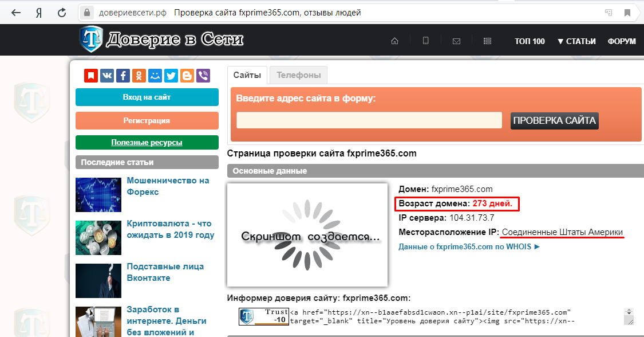644x337 pixels.
Task: Click the Последние статьи section header
Action: tap(147, 162)
